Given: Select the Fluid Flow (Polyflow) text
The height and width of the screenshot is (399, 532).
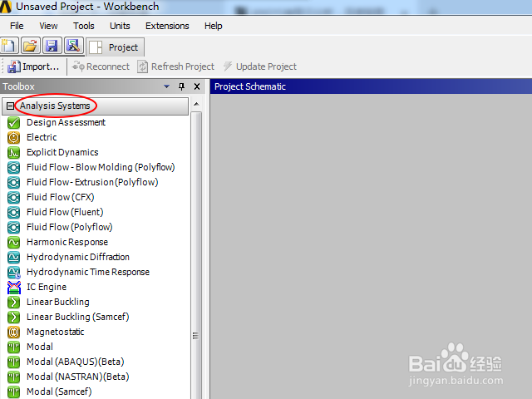Looking at the screenshot, I should tap(70, 227).
